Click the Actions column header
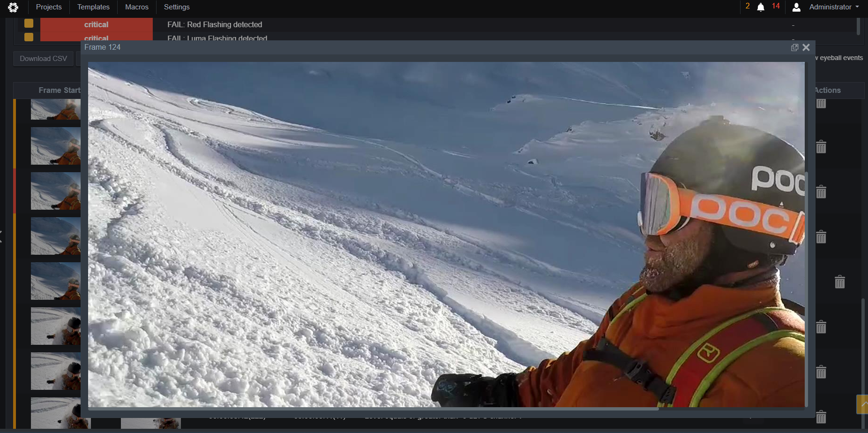 (x=828, y=90)
